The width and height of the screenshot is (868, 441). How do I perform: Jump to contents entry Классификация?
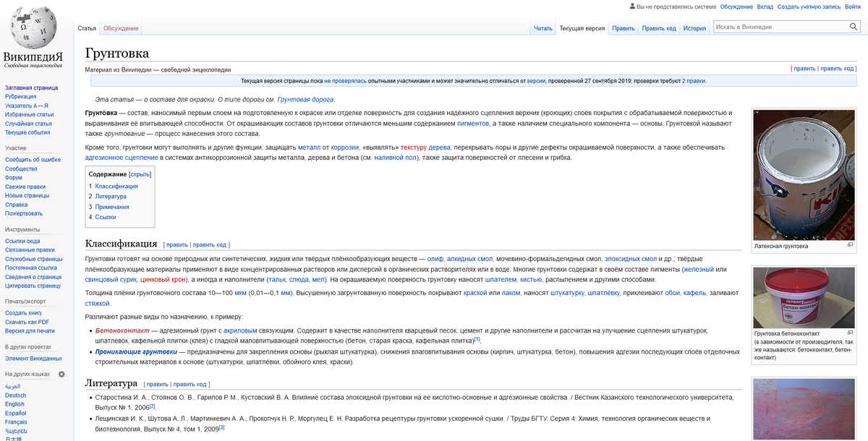point(116,186)
